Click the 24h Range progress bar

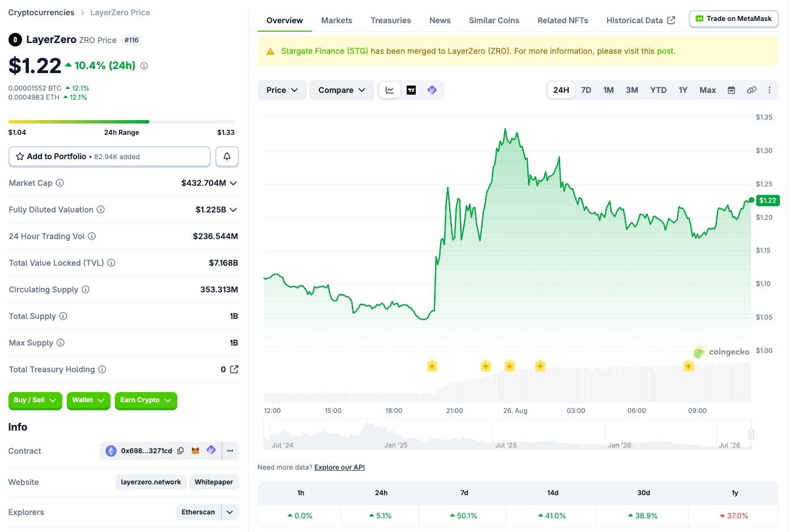tap(122, 122)
